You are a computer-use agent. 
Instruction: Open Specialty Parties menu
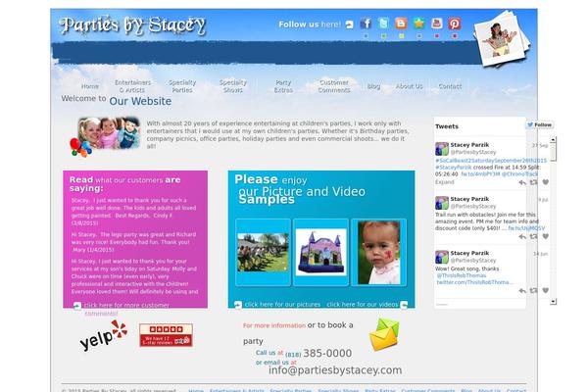[182, 86]
